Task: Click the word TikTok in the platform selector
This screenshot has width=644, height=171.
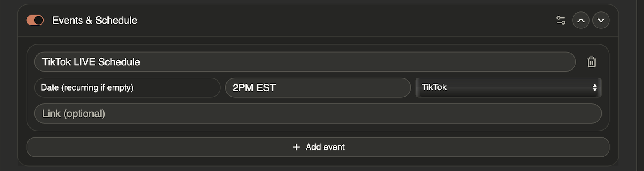Action: point(434,87)
